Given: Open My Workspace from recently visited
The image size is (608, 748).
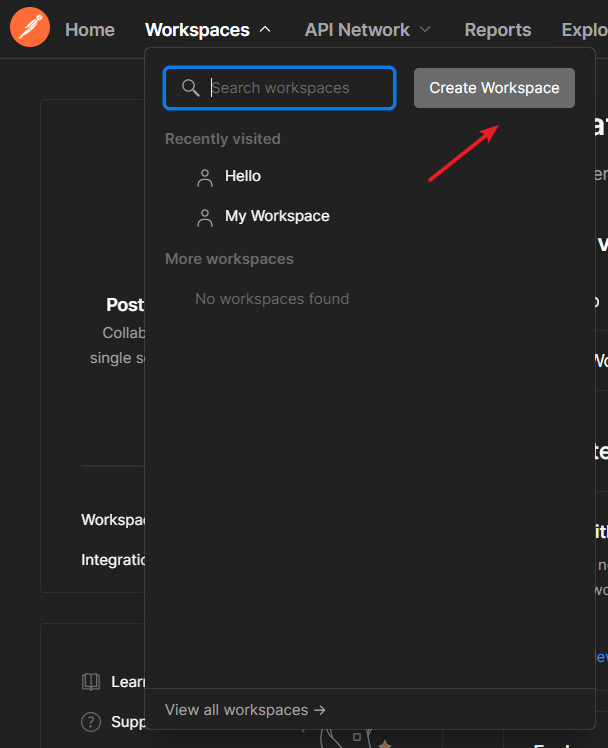Looking at the screenshot, I should tap(277, 216).
